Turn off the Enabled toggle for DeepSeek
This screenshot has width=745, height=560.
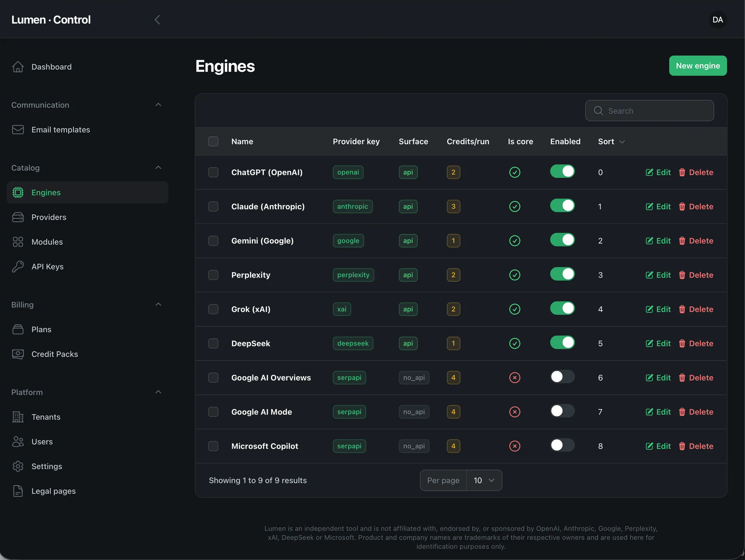click(562, 342)
